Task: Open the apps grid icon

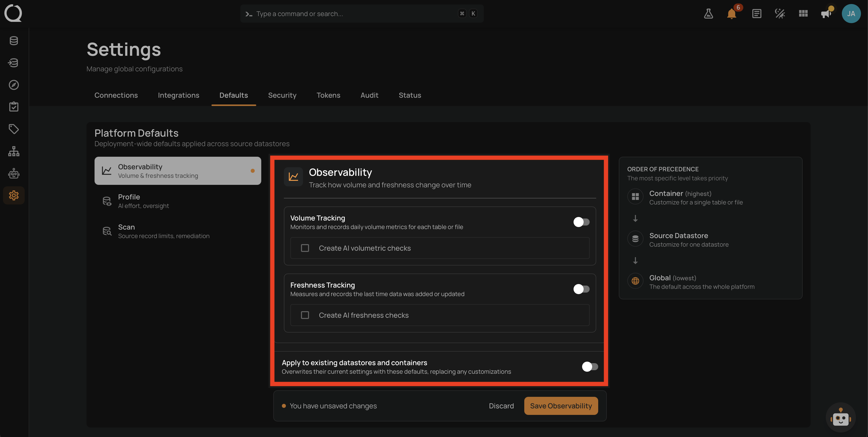Action: [803, 14]
